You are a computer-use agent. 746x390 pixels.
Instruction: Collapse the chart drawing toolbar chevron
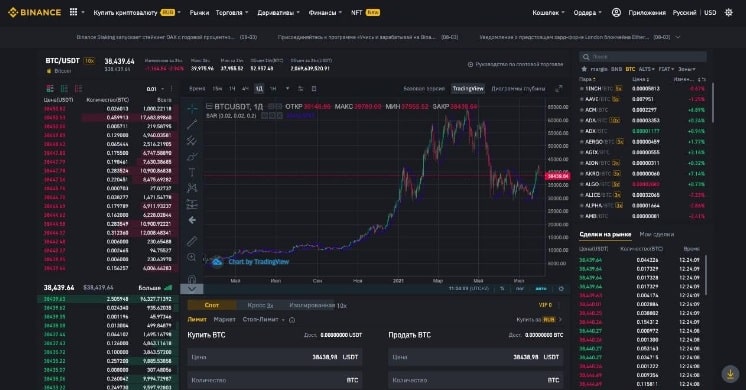coord(192,289)
